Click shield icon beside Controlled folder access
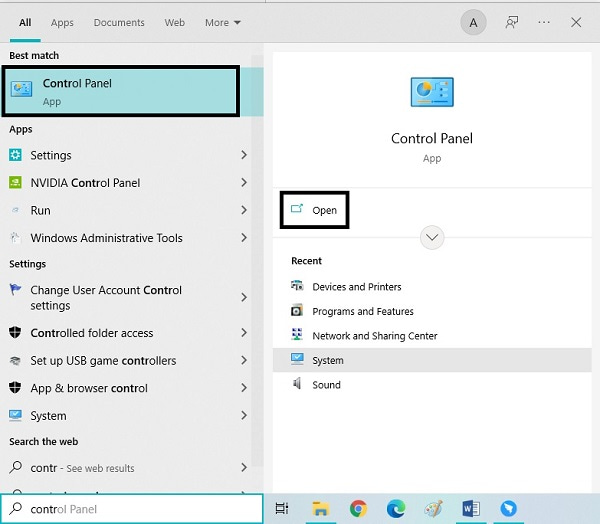The width and height of the screenshot is (600, 524). 15,332
